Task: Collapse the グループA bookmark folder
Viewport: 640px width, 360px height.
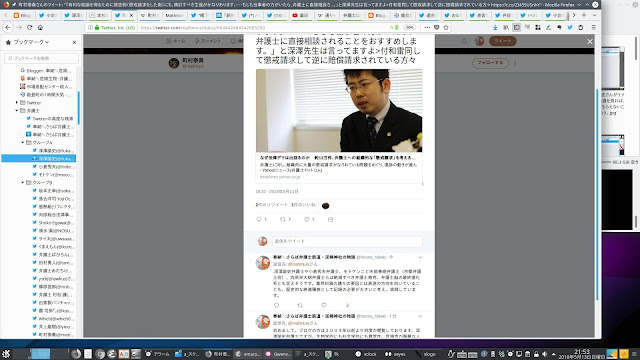Action: [x=23, y=142]
